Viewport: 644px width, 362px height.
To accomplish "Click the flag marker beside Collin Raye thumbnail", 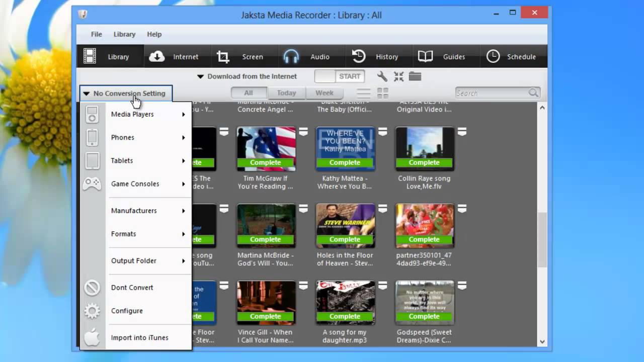I will [x=462, y=132].
